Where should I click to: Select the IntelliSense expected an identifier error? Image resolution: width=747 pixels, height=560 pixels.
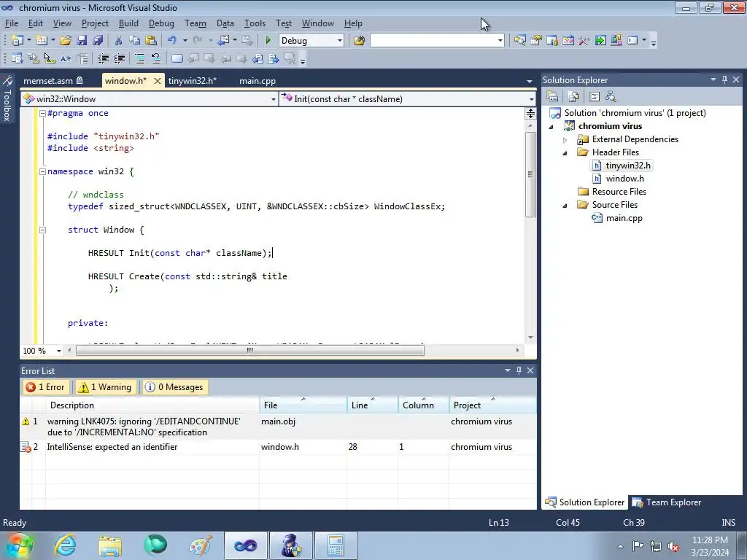pyautogui.click(x=278, y=447)
